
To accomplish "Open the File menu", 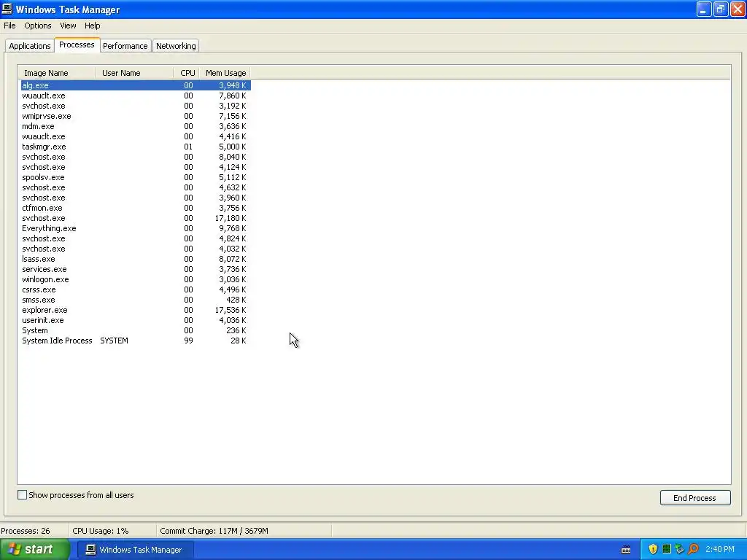I will [x=9, y=26].
